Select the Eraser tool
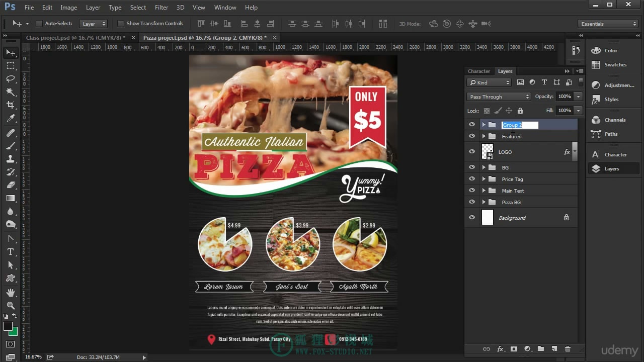Screen dimensions: 644x362 click(x=11, y=185)
